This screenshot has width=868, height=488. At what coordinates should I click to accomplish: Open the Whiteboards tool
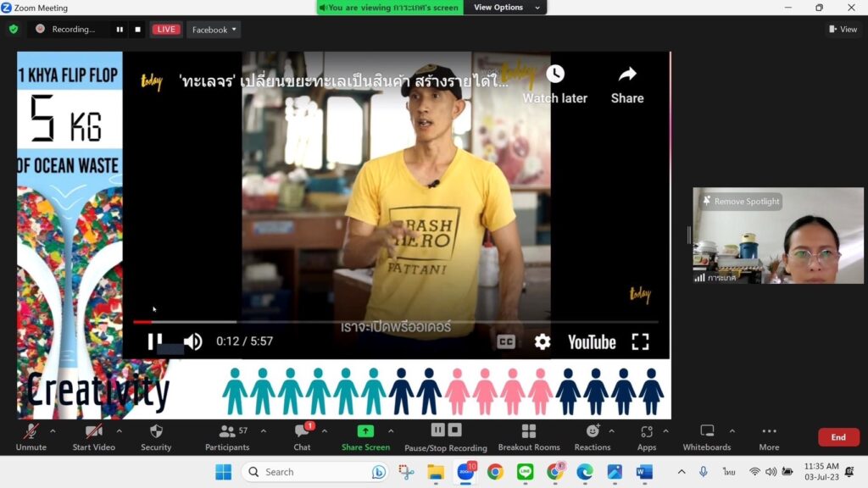coord(707,432)
